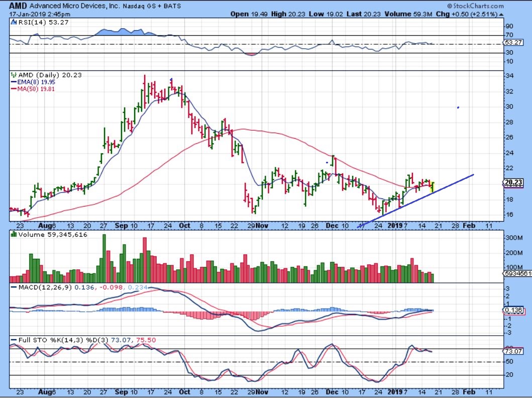The width and height of the screenshot is (532, 399).
Task: Click the AMD ticker symbol in the header
Action: pyautogui.click(x=18, y=6)
